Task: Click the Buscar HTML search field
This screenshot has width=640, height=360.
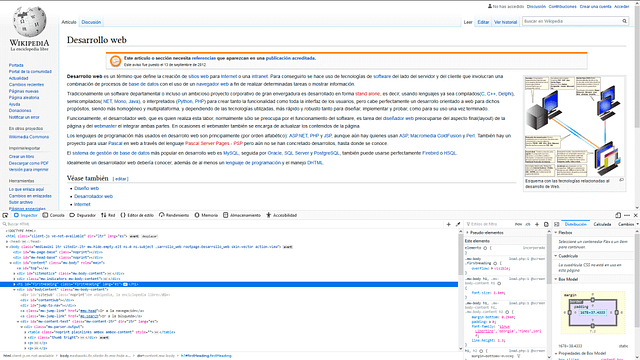Action: coord(222,224)
